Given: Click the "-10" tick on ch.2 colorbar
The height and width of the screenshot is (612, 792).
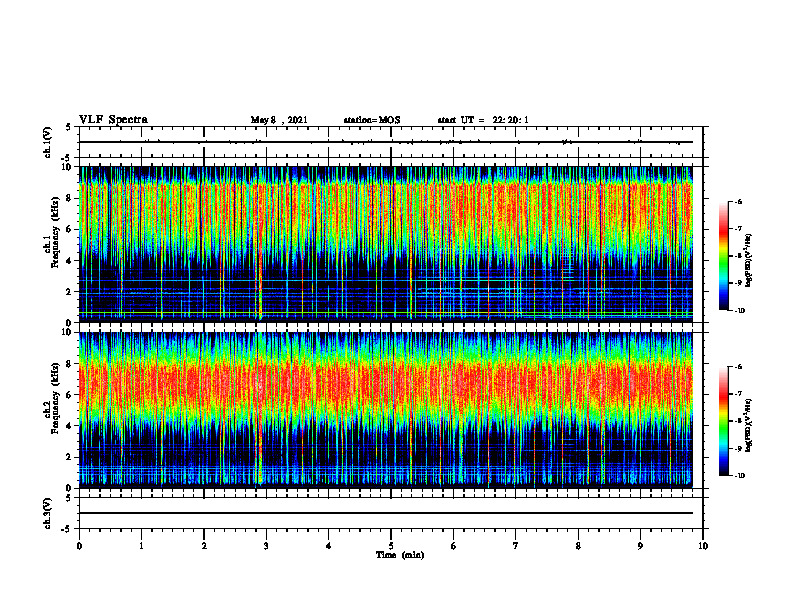Looking at the screenshot, I should (739, 476).
